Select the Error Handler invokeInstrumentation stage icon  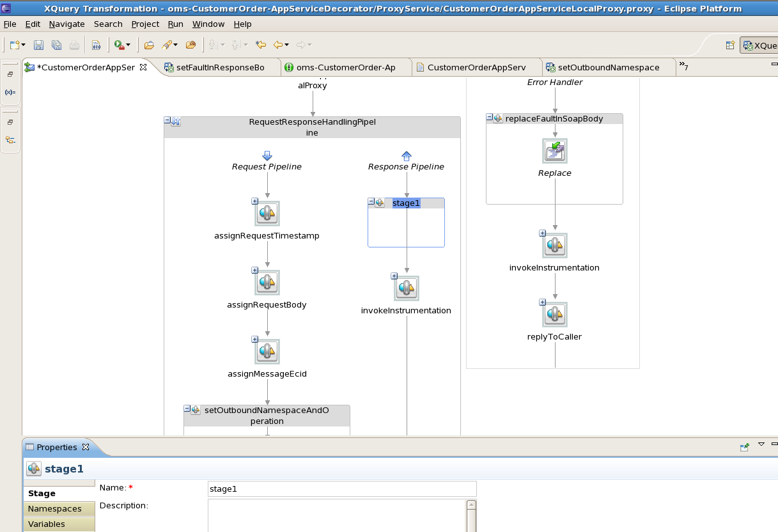click(x=555, y=245)
